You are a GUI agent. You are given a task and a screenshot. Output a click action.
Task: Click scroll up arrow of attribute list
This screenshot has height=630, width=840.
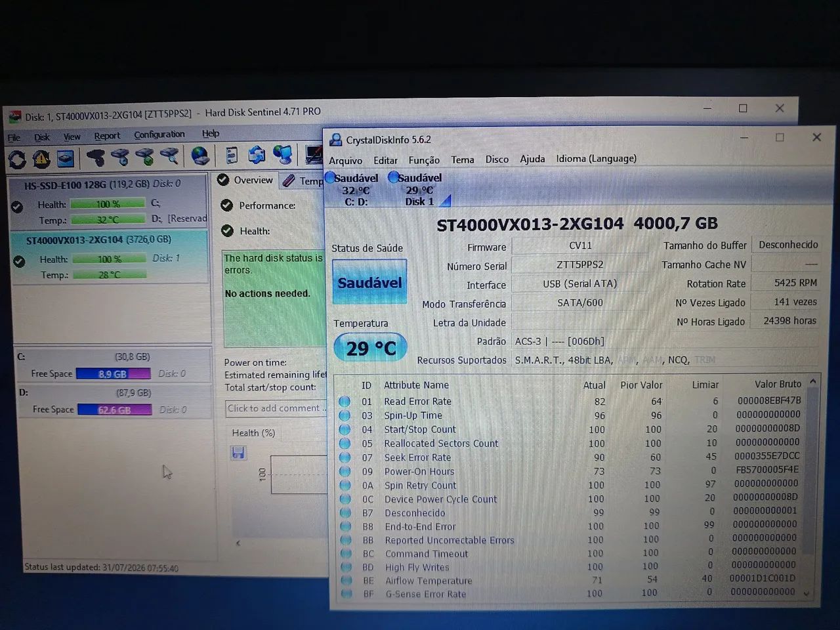(x=813, y=383)
